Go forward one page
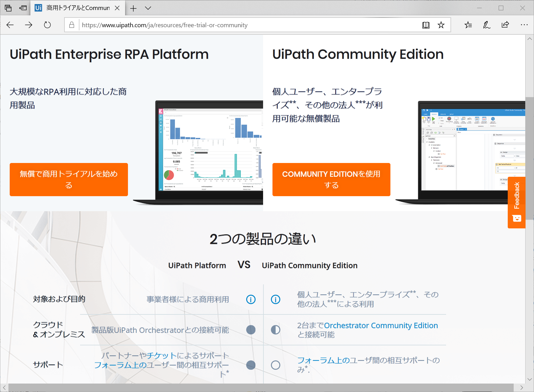The height and width of the screenshot is (392, 534). (28, 25)
